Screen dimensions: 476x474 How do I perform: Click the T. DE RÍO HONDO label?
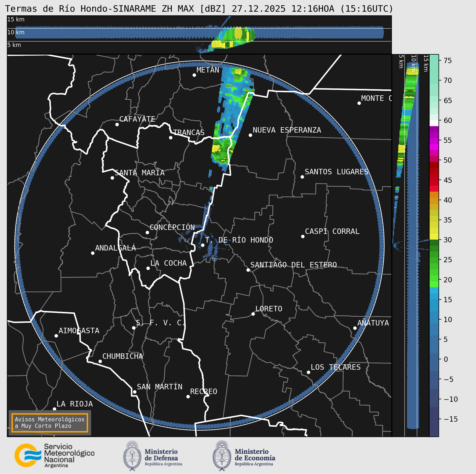click(x=239, y=240)
